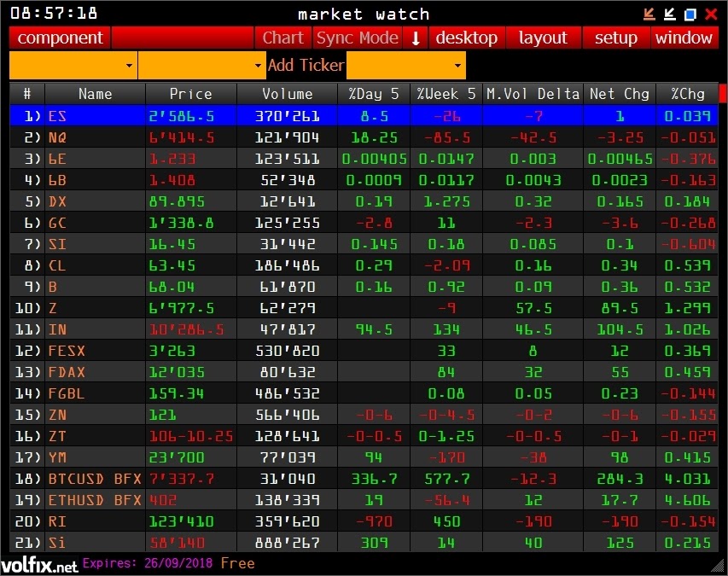The height and width of the screenshot is (576, 728).
Task: Click the red vertical scrollbar thumb
Action: pos(723,93)
